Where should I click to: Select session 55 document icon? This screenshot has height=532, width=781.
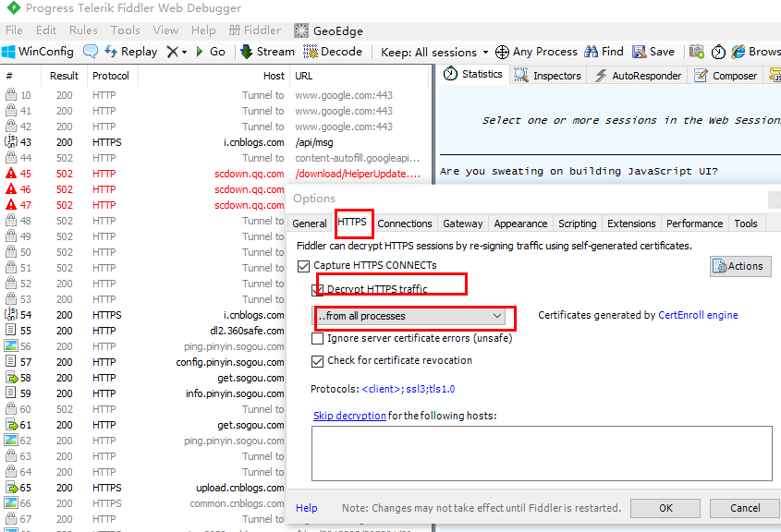10,330
